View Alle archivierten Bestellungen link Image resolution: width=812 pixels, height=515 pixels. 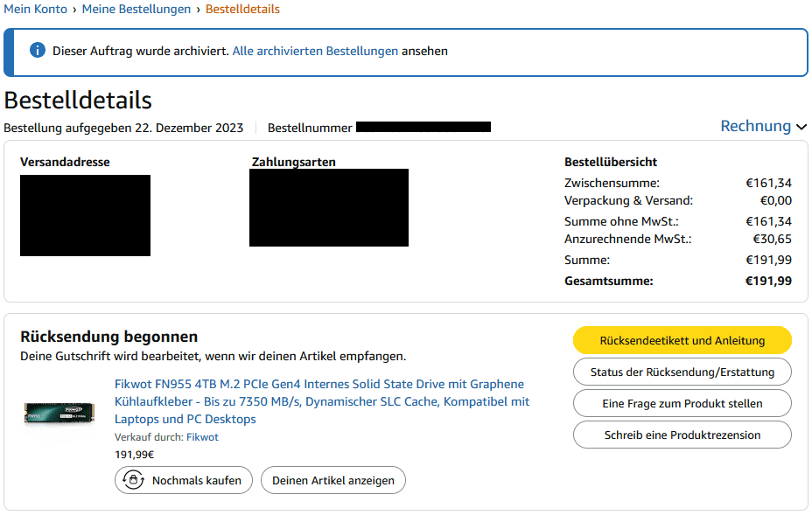(x=315, y=51)
